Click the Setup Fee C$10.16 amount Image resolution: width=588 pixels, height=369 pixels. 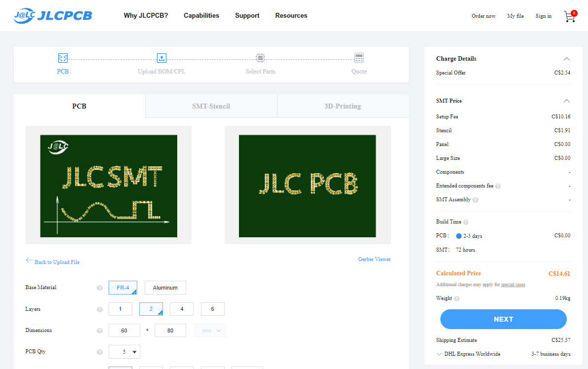[x=561, y=116]
